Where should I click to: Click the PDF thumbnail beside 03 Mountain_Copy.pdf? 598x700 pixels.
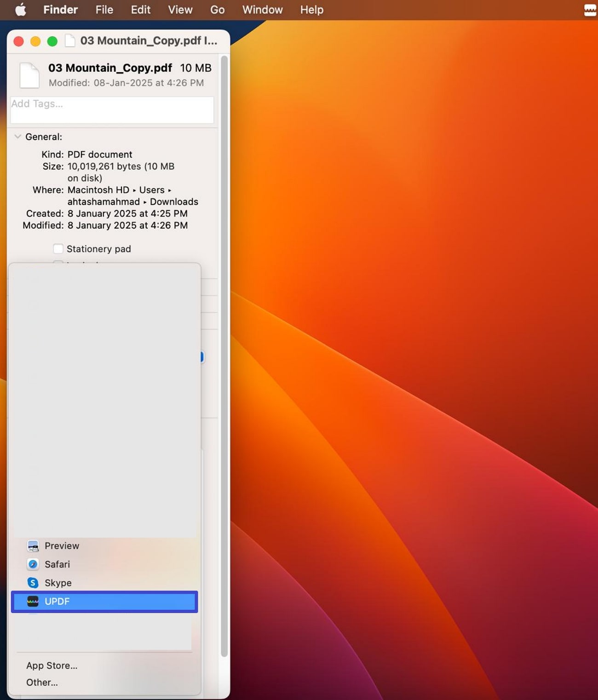[29, 75]
